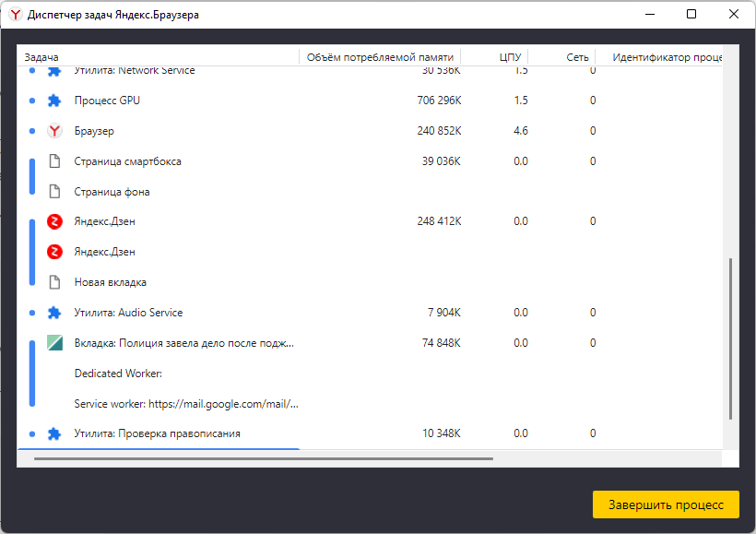Screen dimensions: 756x534
Task: Click the 7 904K memory value
Action: coord(444,313)
